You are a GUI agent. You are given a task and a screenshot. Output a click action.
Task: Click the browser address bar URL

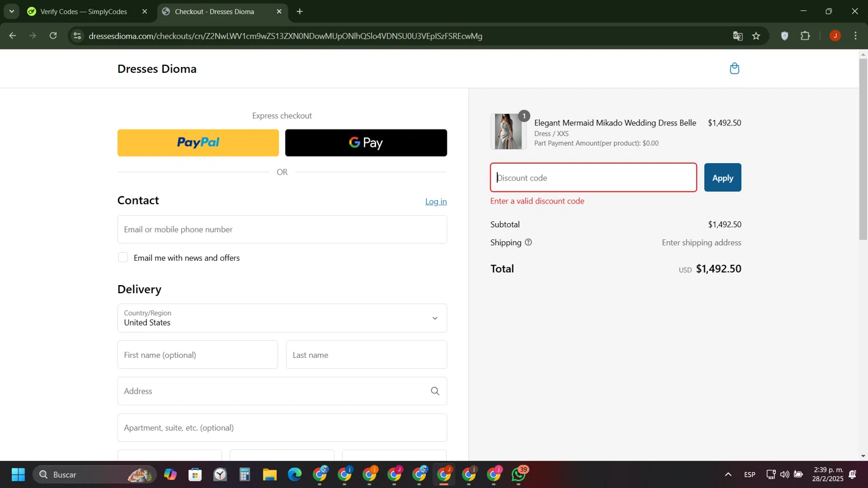285,36
